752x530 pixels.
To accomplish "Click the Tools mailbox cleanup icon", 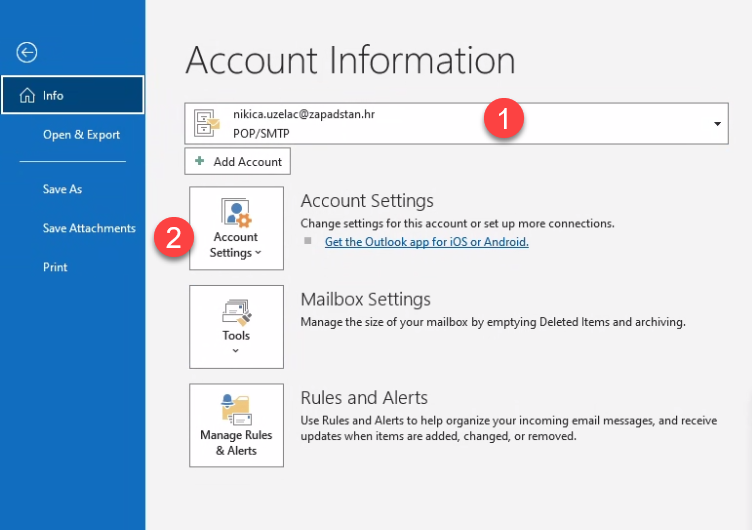I will (x=236, y=312).
